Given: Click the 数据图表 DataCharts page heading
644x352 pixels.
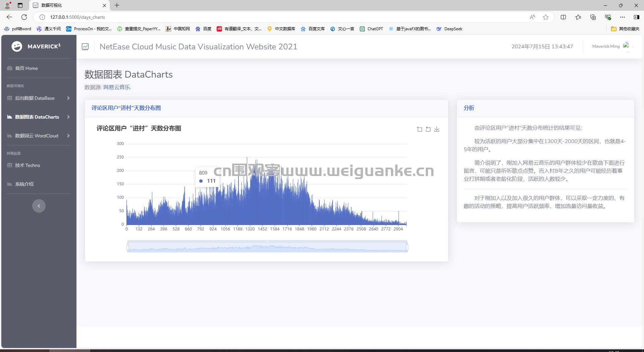Looking at the screenshot, I should 128,75.
